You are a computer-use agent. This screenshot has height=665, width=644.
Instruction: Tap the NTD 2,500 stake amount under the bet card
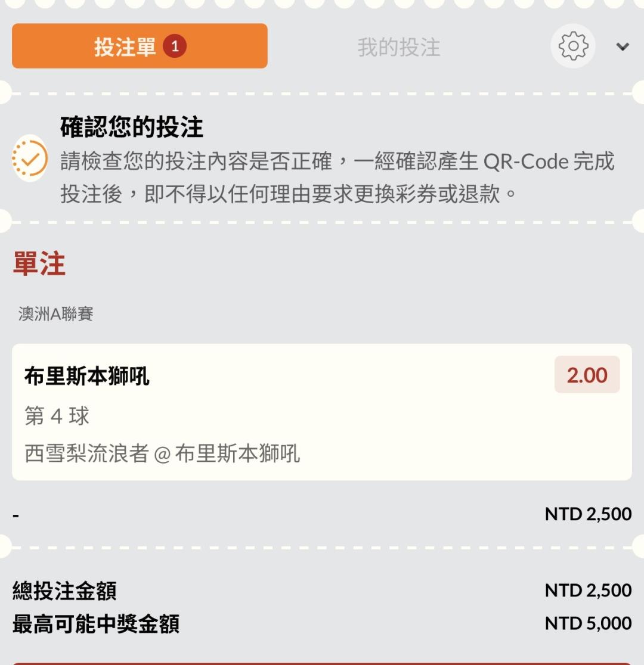pyautogui.click(x=588, y=514)
